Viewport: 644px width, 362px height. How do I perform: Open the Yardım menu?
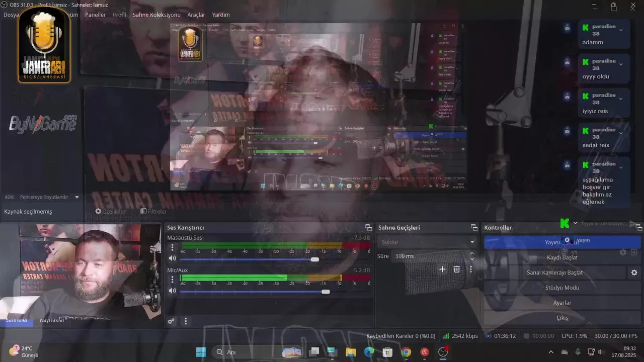[221, 15]
